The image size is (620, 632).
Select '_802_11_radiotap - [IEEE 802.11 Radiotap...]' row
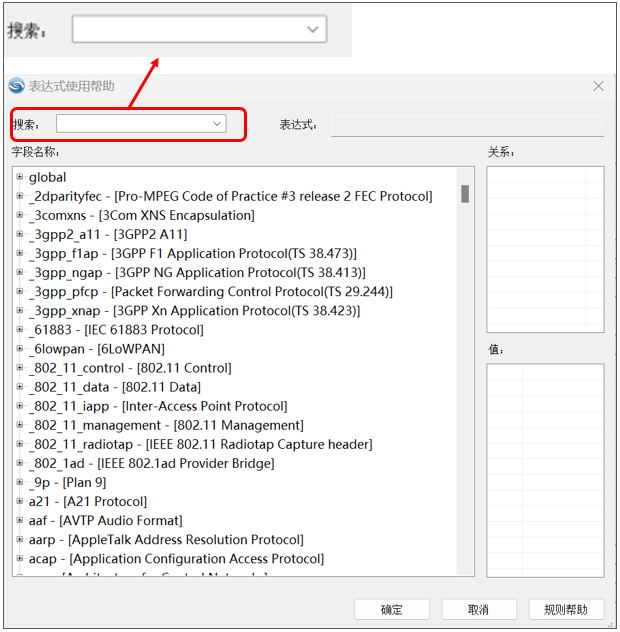point(201,444)
